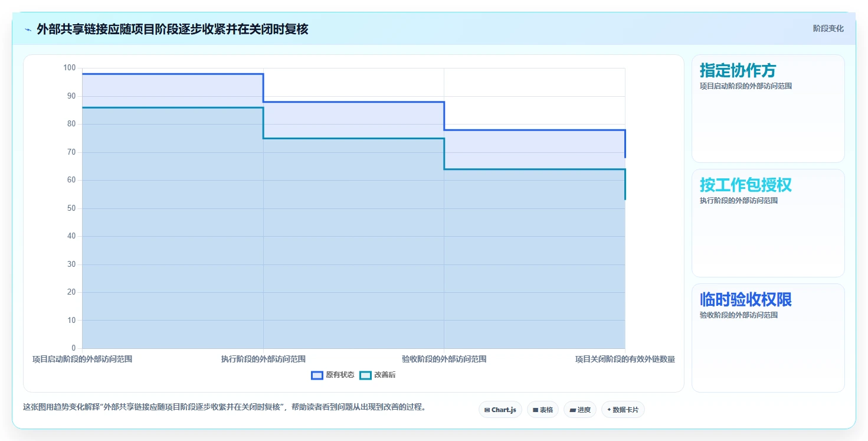Viewport: 868px width, 441px height.
Task: Open the 按工作包授权 card
Action: tap(768, 223)
